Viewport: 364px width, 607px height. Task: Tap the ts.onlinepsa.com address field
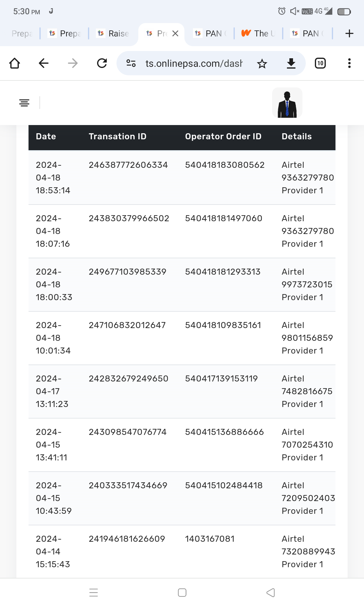click(x=194, y=63)
